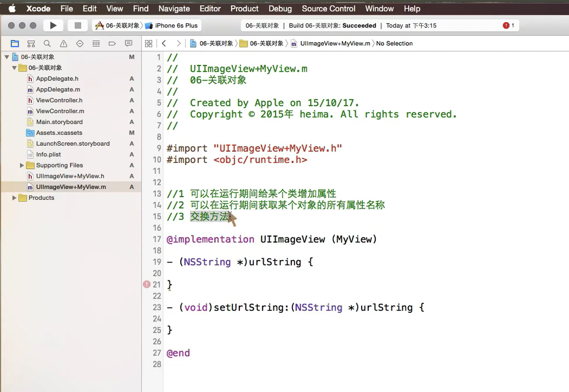Viewport: 569px width, 392px height.
Task: Open the Symbol navigator icon
Action: click(31, 43)
